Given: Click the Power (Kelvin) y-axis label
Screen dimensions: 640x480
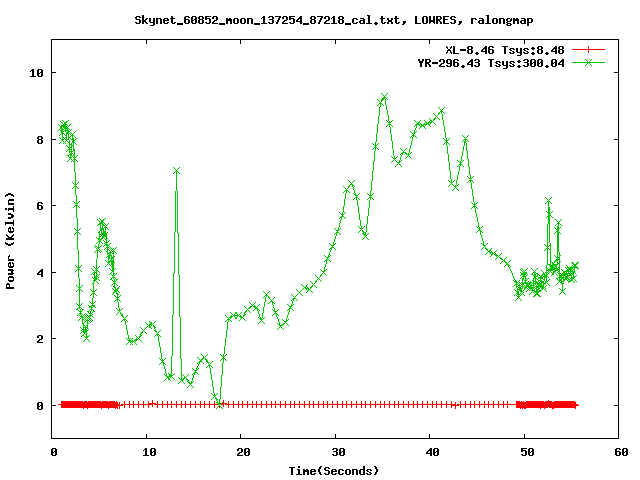Looking at the screenshot, I should coord(10,241).
